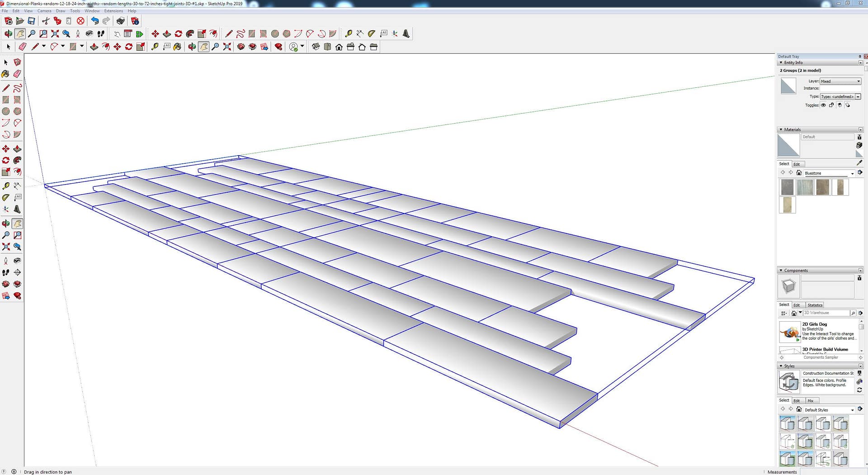The height and width of the screenshot is (475, 868).
Task: Select the Paint Bucket tool in the left toolbar
Action: (5, 74)
